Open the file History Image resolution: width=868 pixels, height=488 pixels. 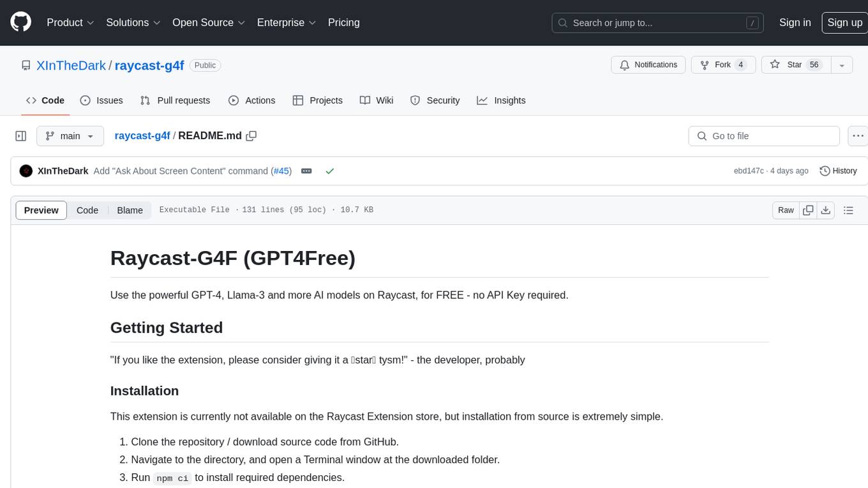coord(838,171)
